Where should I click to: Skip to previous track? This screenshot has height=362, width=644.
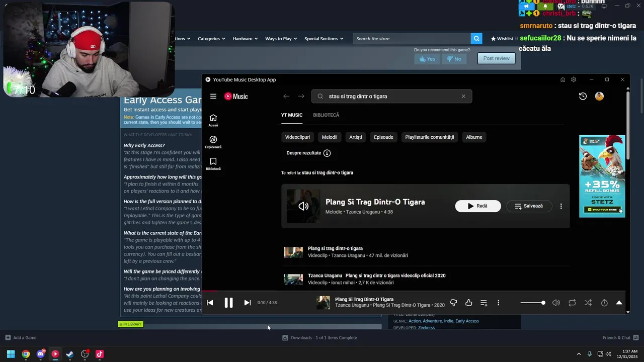pyautogui.click(x=210, y=303)
